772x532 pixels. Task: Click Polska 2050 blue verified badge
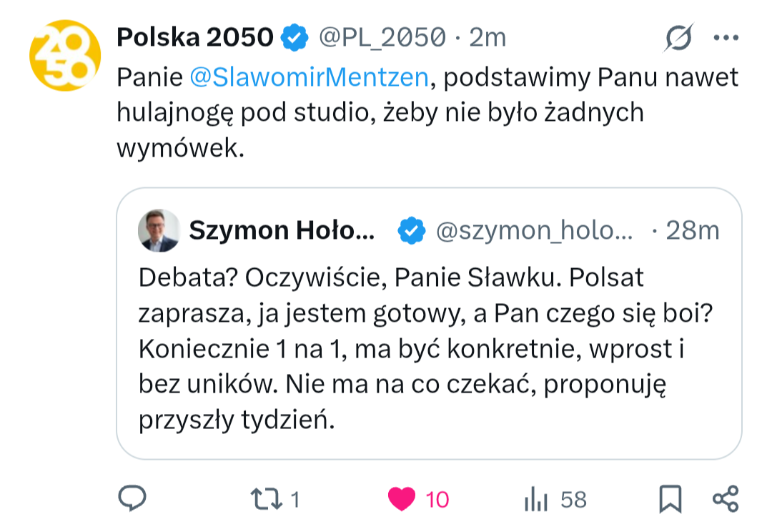click(294, 37)
